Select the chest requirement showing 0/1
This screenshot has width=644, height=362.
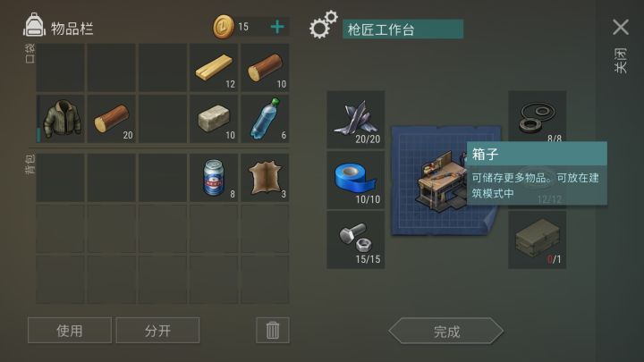(x=538, y=240)
